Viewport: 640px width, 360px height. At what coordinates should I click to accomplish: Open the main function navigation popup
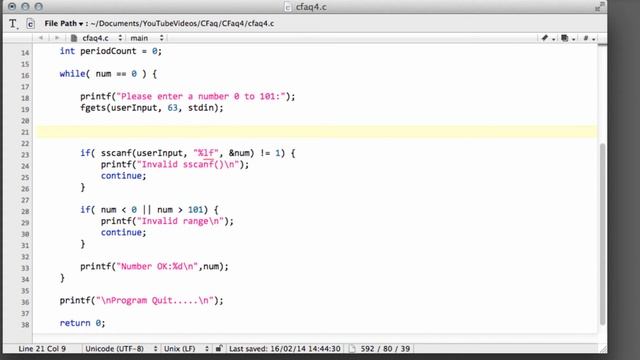pos(147,38)
